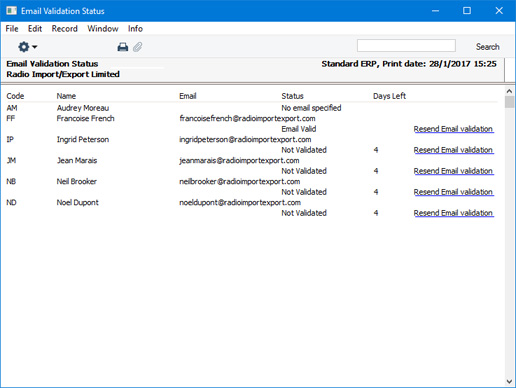Viewport: 516px width, 388px height.
Task: Click code JM in list
Action: (x=11, y=160)
